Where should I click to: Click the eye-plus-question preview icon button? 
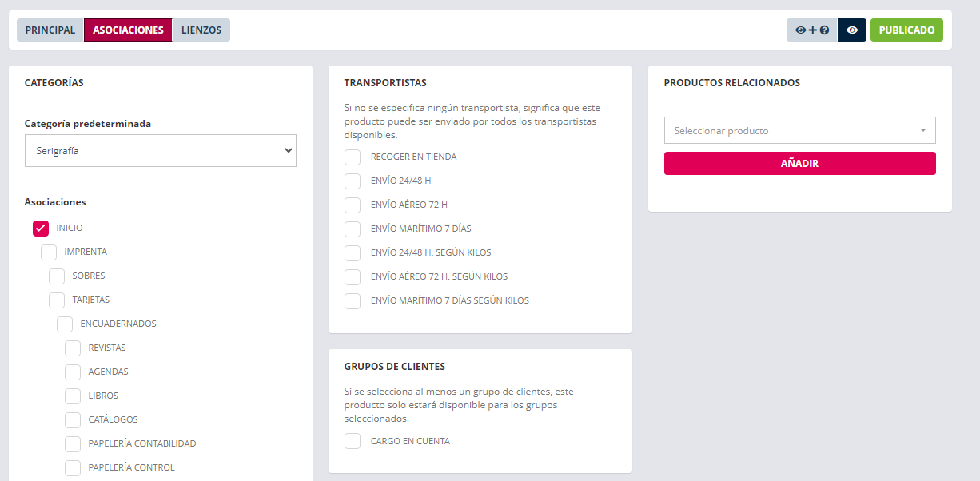tap(811, 30)
